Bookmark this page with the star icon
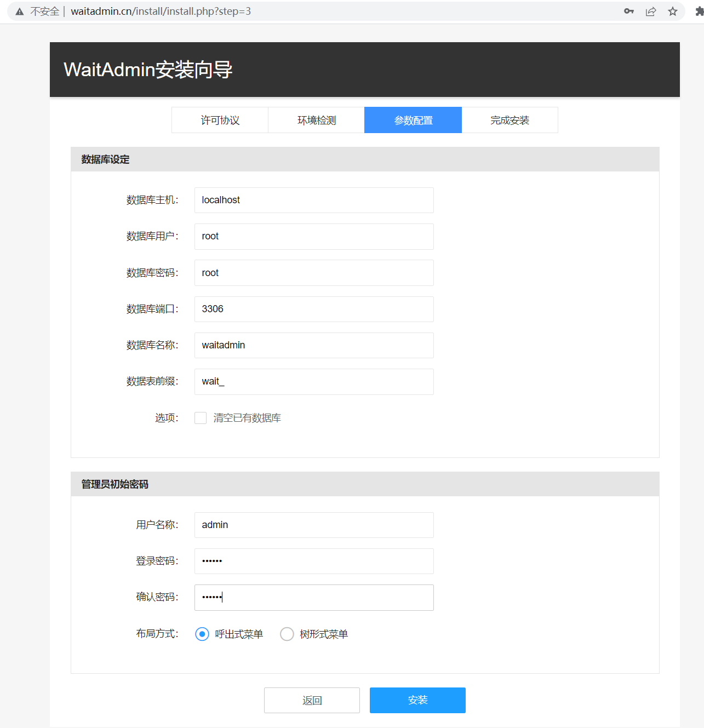 tap(673, 12)
